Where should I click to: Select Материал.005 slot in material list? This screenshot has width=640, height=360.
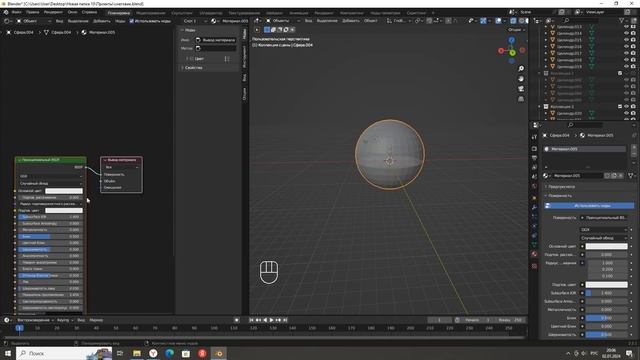(x=585, y=149)
